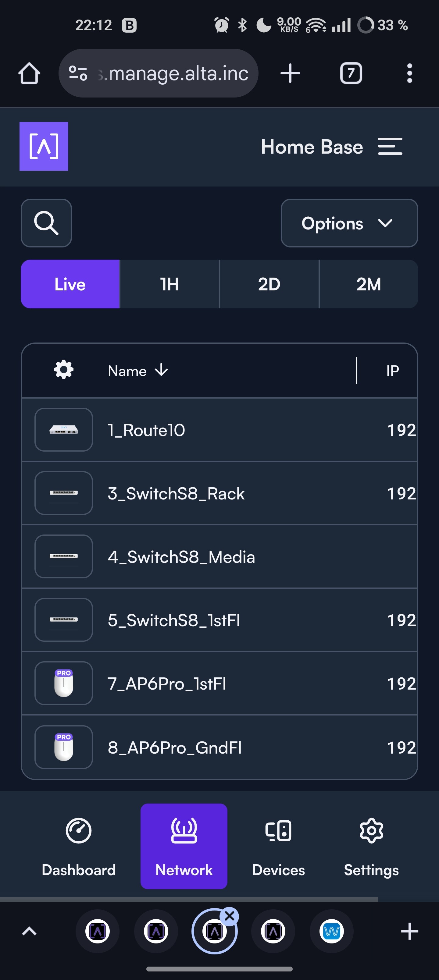
Task: Switch to the Network tab
Action: (x=184, y=846)
